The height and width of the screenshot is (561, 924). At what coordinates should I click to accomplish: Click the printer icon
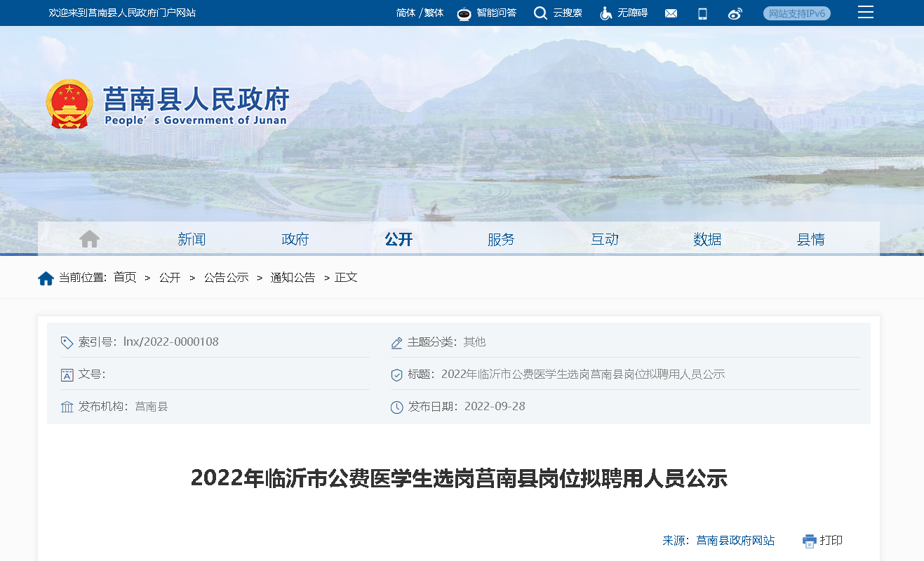(810, 541)
